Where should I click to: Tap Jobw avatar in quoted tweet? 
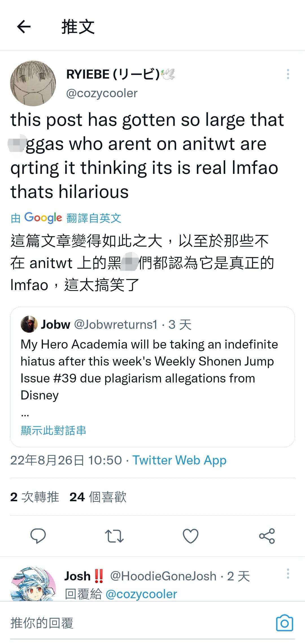tap(29, 324)
